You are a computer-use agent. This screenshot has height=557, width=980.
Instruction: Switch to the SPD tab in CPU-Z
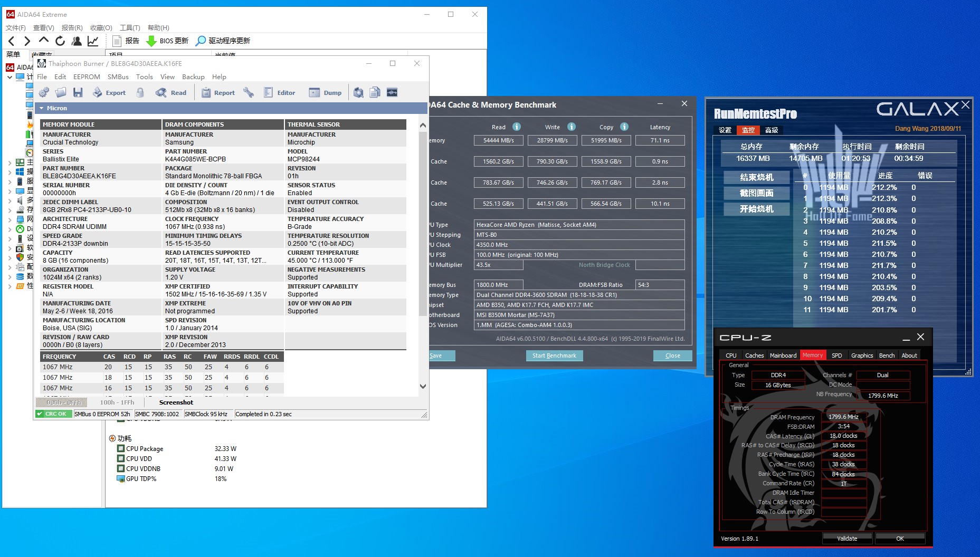coord(836,356)
